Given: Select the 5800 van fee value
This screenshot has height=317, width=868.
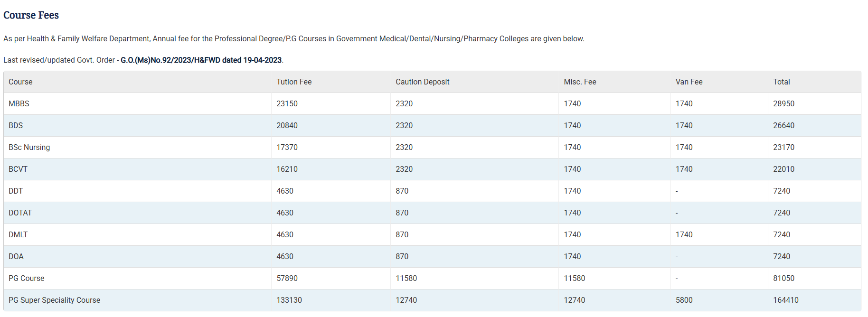Looking at the screenshot, I should coord(684,300).
